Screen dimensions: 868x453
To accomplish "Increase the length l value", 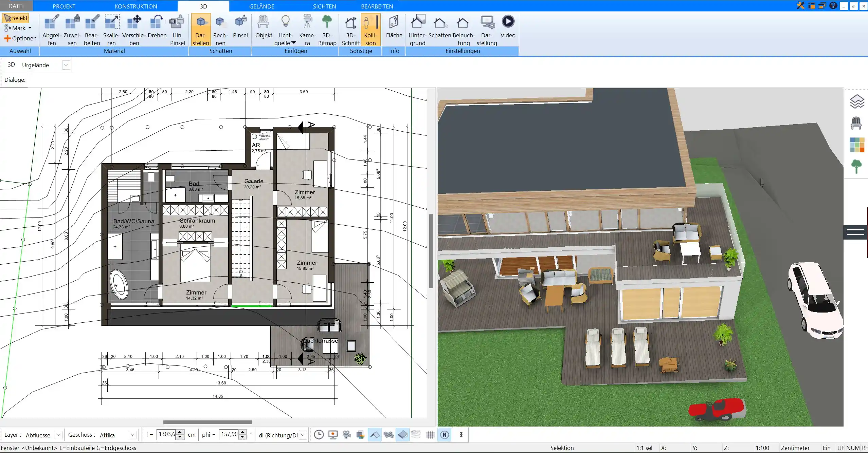I will 181,432.
